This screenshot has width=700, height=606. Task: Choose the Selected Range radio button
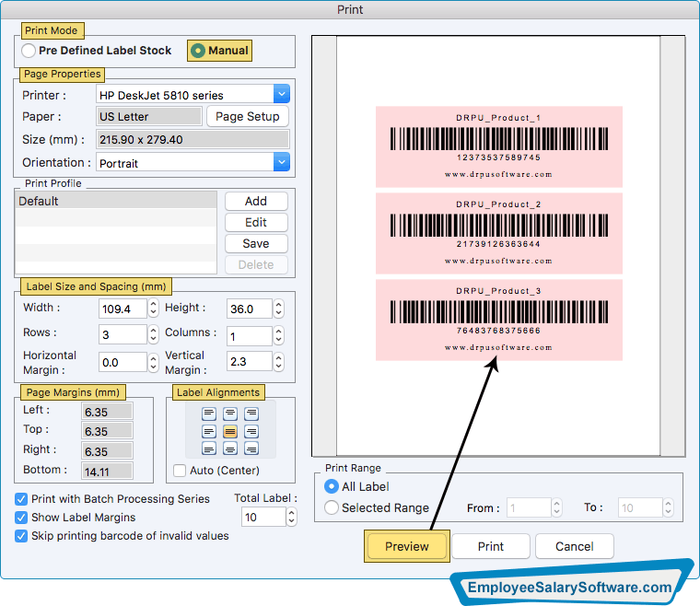pos(332,507)
